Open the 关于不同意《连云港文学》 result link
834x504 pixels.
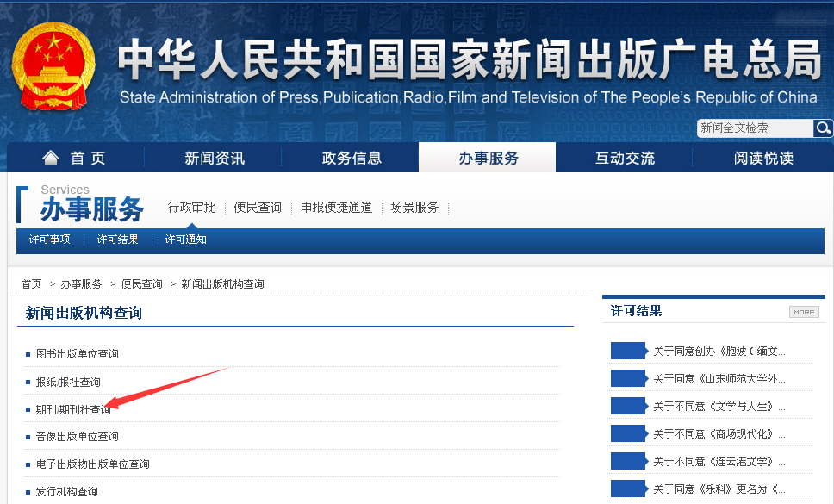[x=719, y=462]
